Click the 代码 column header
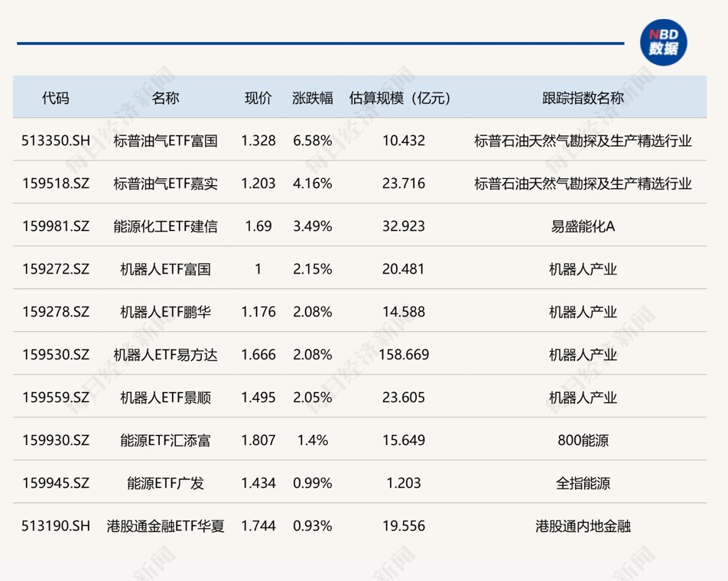728x581 pixels. click(x=55, y=98)
